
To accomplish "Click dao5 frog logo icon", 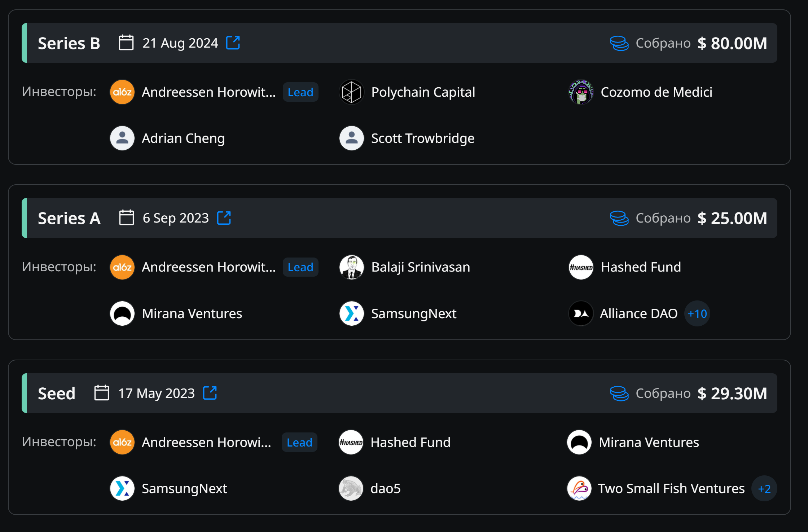I will 351,488.
